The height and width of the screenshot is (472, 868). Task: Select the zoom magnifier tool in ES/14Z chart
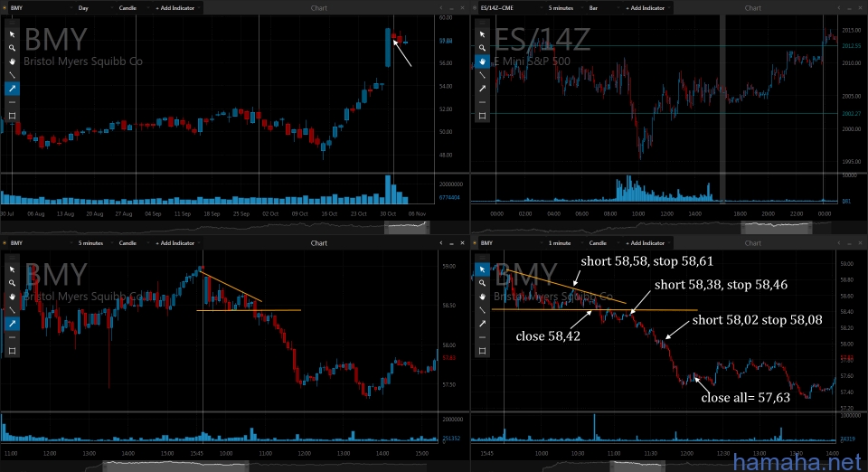pos(482,48)
